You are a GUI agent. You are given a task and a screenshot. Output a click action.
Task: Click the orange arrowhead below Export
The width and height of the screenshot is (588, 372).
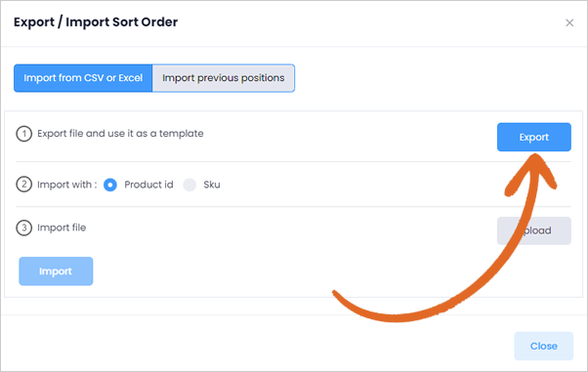point(531,173)
